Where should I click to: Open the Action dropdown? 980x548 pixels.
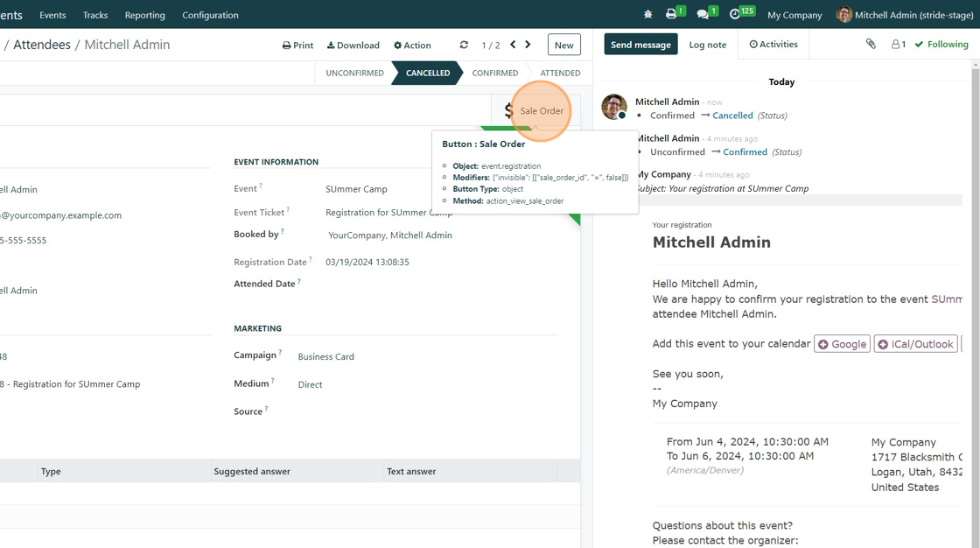point(412,45)
